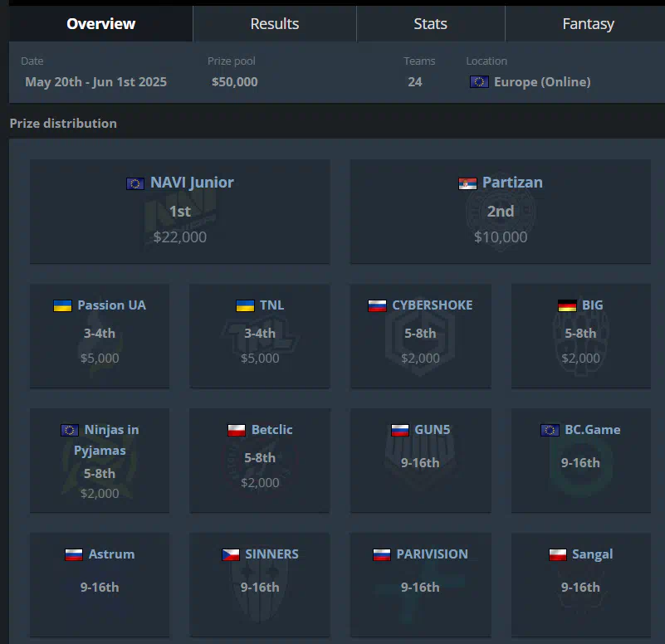Click the $2,000 prize under CYBERSHOKE
Viewport: 665px width, 644px height.
tap(420, 359)
